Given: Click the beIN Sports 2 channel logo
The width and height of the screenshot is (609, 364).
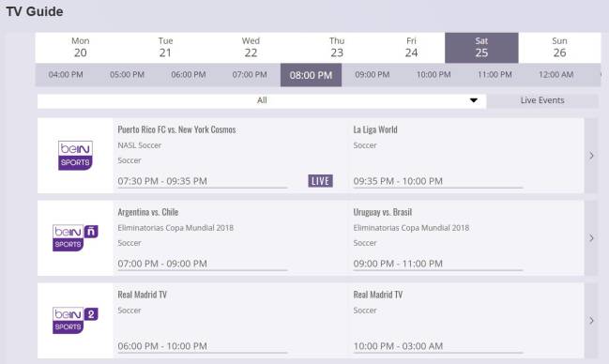Looking at the screenshot, I should [75, 321].
